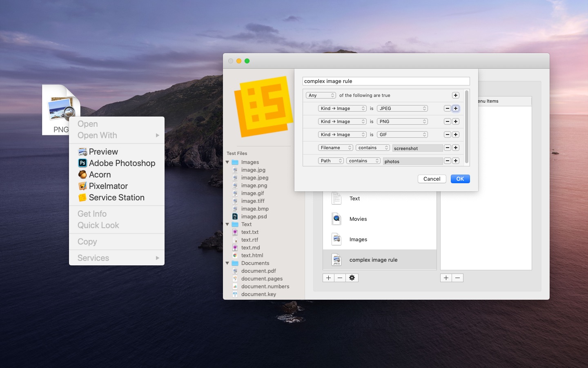Click the Adobe Photoshop icon in context menu
588x368 pixels.
(82, 163)
